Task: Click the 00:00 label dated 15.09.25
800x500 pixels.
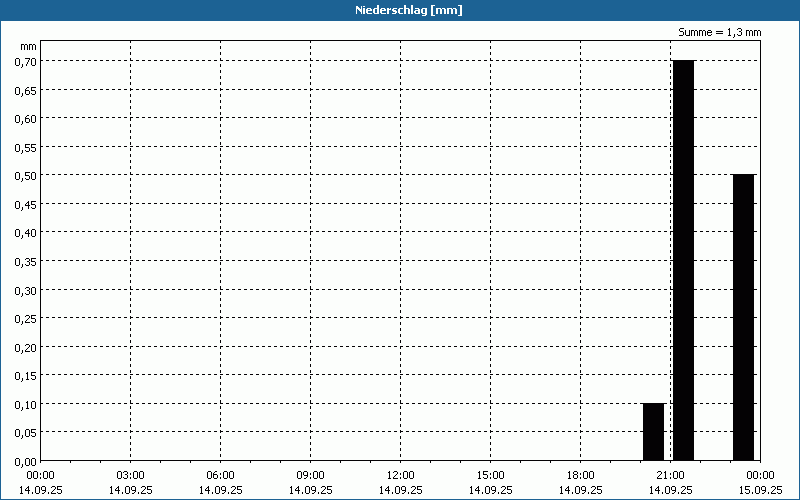Action: 760,482
